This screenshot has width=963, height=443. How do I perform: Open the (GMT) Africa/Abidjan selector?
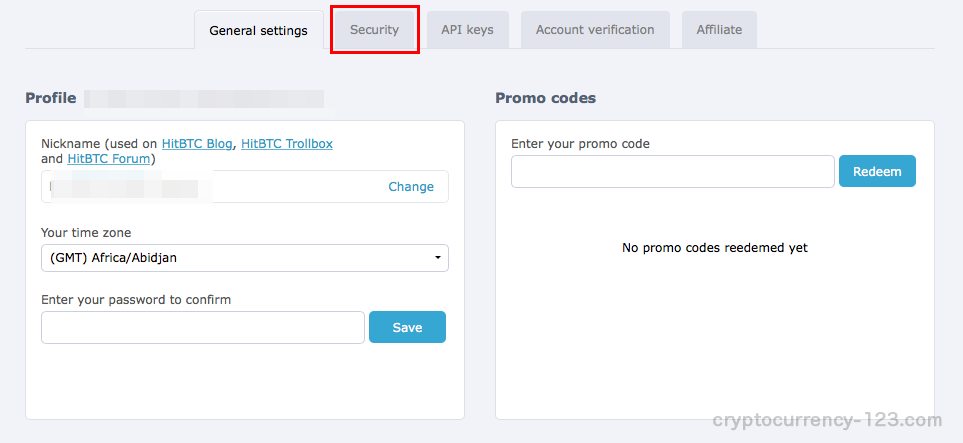pos(244,258)
